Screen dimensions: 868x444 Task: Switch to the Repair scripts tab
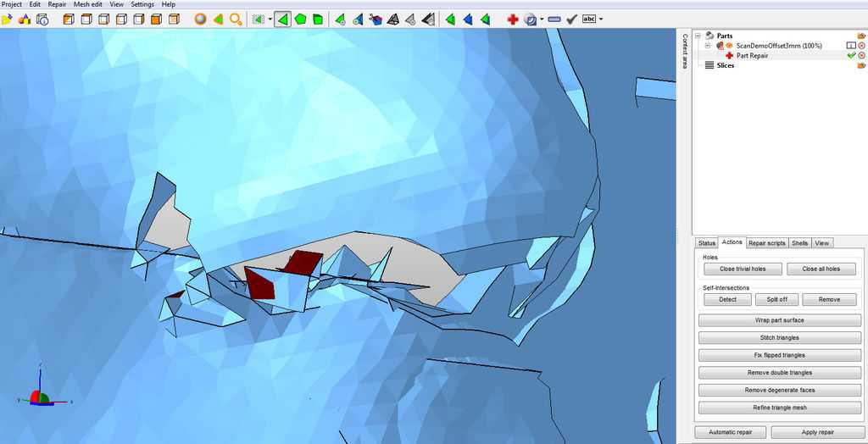[x=766, y=243]
